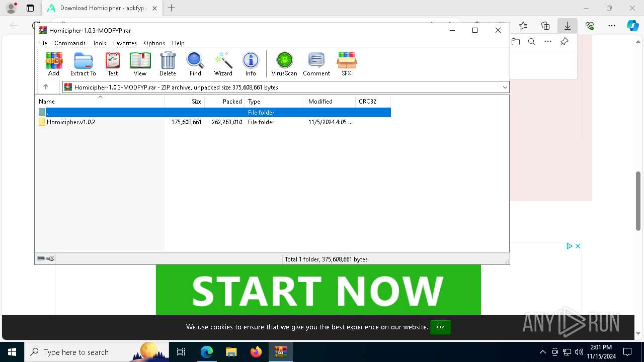Image resolution: width=644 pixels, height=362 pixels.
Task: Open Edge Collections icon
Action: 545,26
